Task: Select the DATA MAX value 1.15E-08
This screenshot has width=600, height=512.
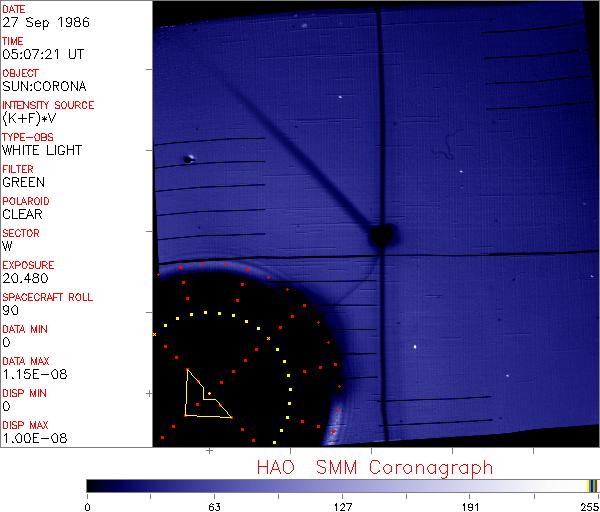Action: coord(31,374)
